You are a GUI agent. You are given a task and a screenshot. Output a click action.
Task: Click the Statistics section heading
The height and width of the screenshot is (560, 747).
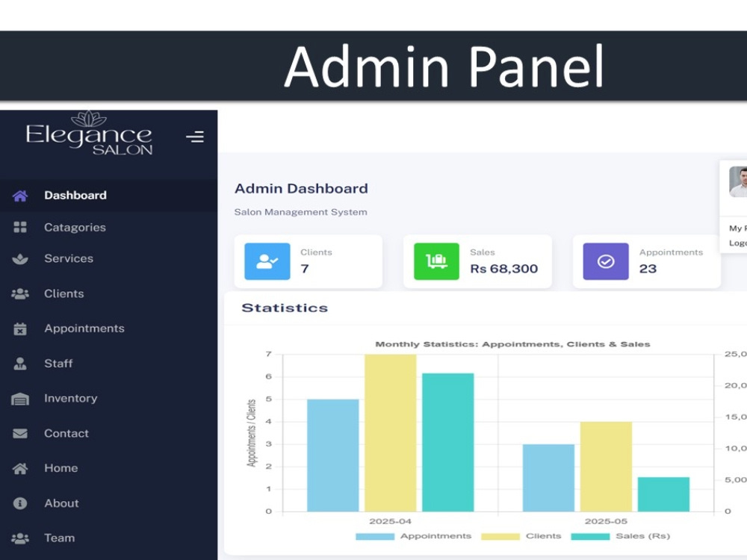pyautogui.click(x=285, y=308)
